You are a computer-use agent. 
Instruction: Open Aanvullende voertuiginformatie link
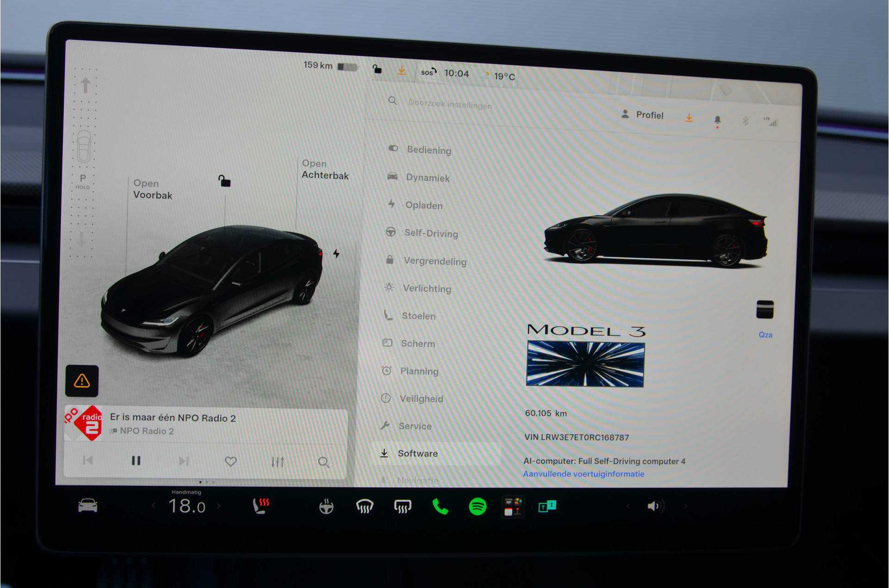(583, 474)
